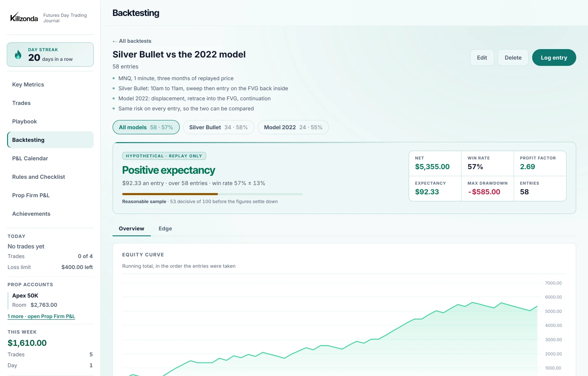
Task: Filter by Silver Bullet model
Action: point(218,127)
